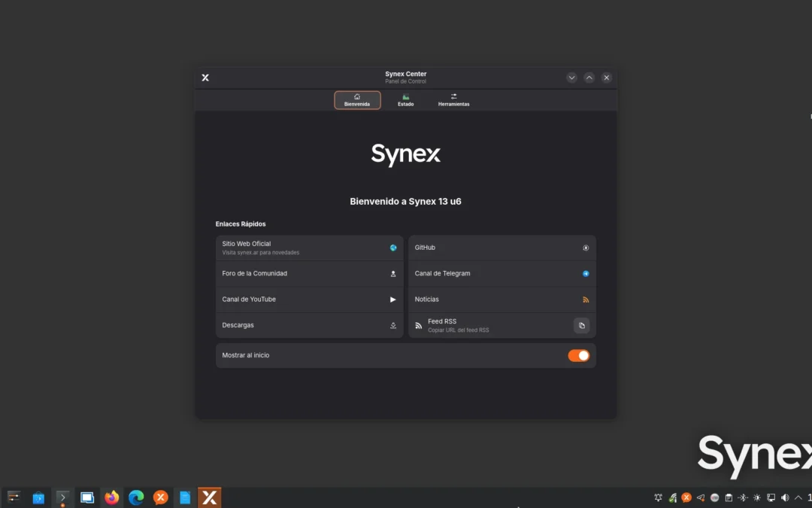Switch to the Estado tab
The width and height of the screenshot is (812, 508).
tap(405, 99)
